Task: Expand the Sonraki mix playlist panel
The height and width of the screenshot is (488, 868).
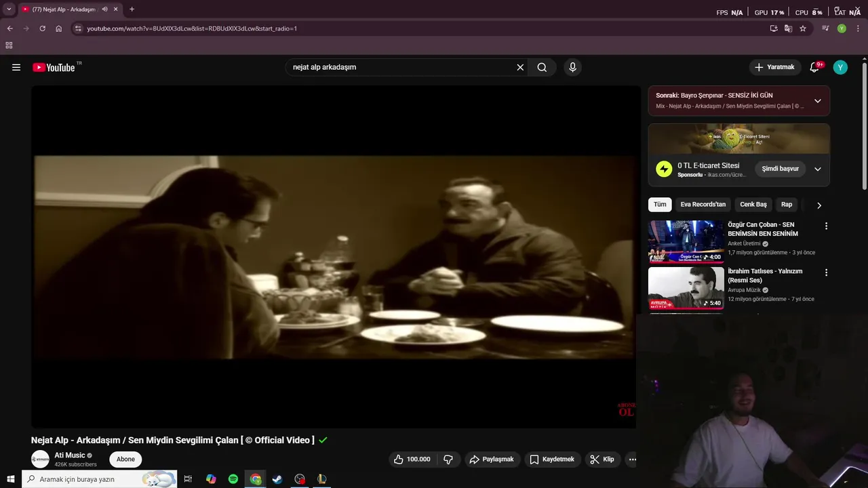Action: click(x=817, y=101)
